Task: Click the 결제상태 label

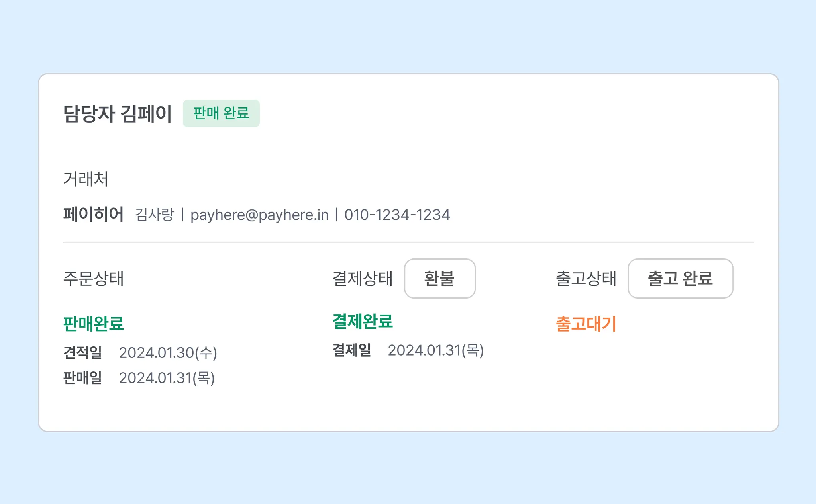Action: [x=363, y=278]
